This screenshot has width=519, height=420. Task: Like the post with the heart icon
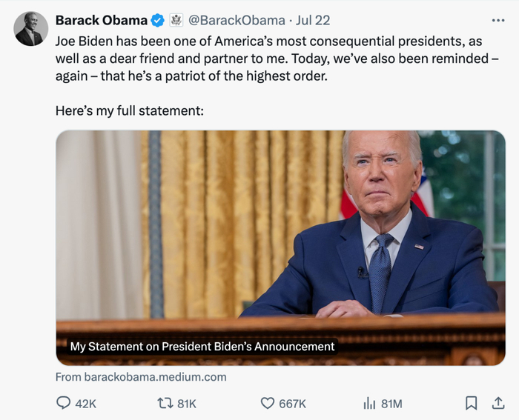pos(268,403)
